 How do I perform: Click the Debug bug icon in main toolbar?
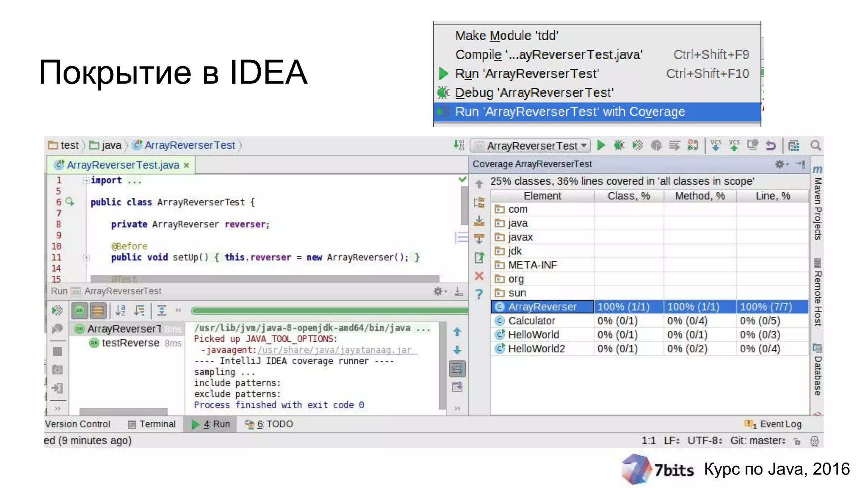pyautogui.click(x=619, y=146)
